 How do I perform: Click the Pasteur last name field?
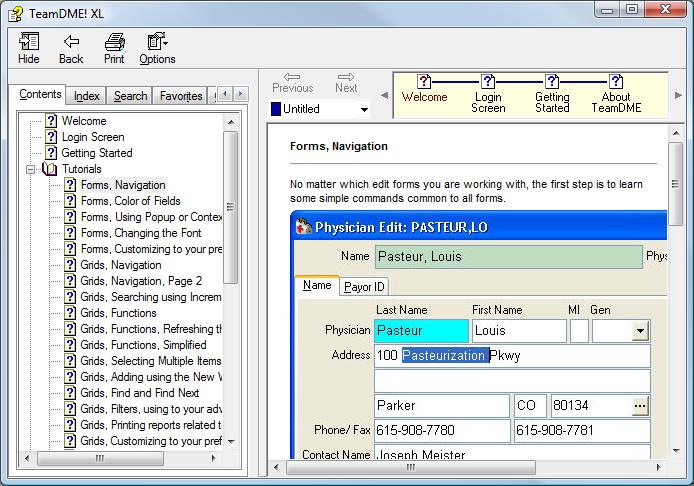pos(421,331)
